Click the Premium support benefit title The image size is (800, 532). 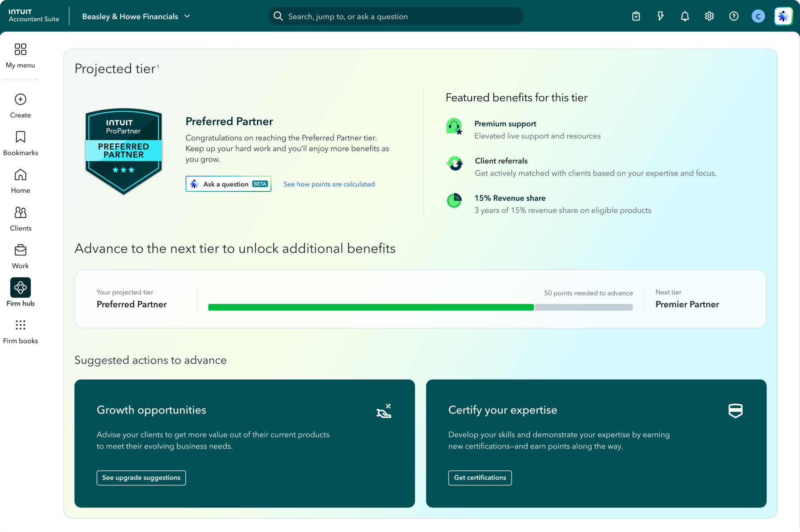[505, 124]
